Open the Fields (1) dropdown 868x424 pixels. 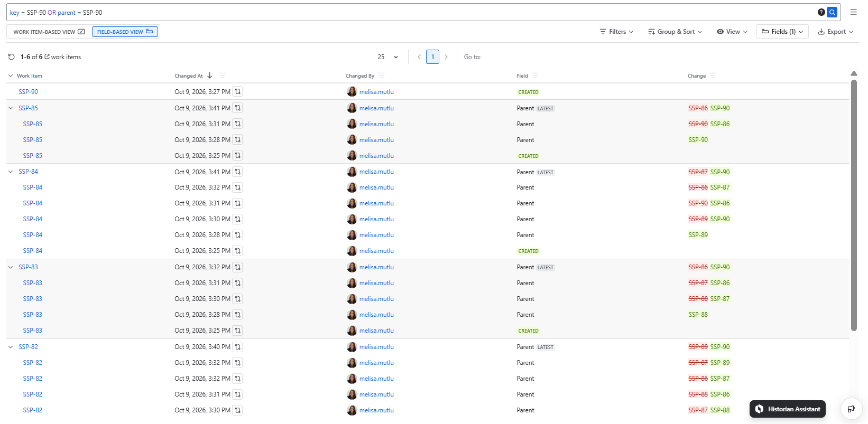[x=782, y=32]
